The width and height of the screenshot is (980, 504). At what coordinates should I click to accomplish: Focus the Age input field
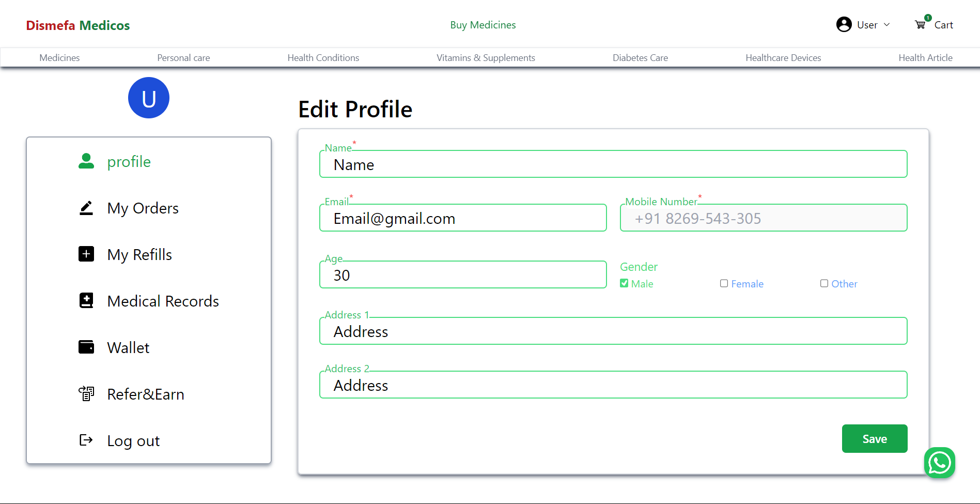[x=463, y=274]
